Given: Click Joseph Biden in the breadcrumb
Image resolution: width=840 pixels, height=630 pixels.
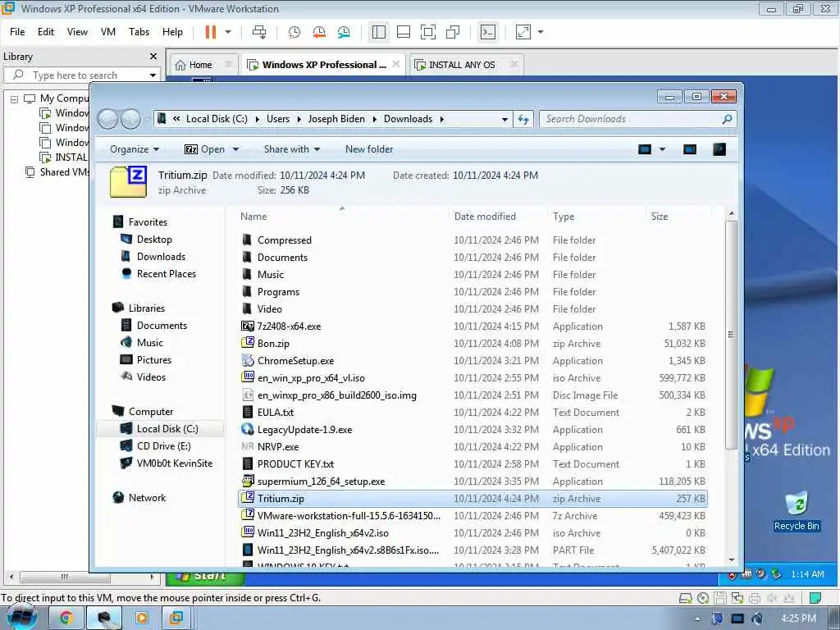Looking at the screenshot, I should tap(336, 119).
